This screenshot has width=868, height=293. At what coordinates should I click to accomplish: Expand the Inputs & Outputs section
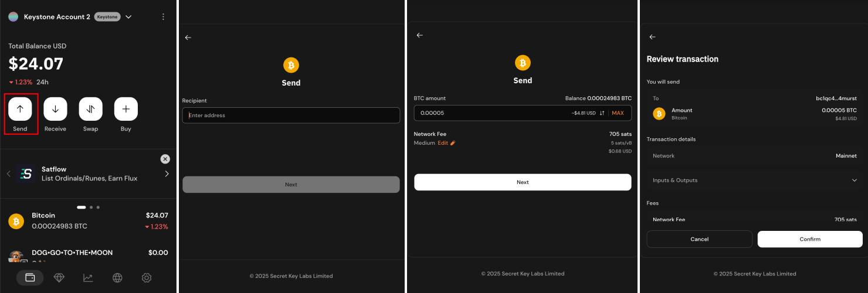coord(854,180)
